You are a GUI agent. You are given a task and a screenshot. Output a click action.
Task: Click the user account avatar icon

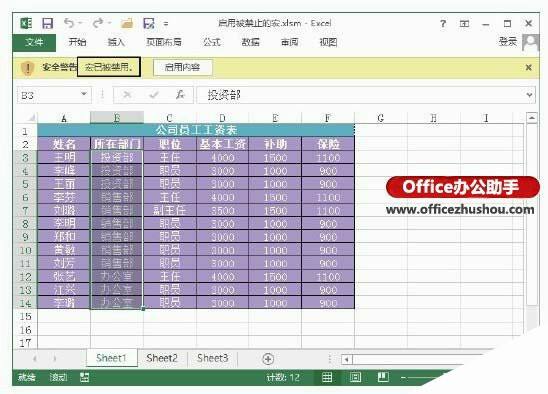point(530,43)
